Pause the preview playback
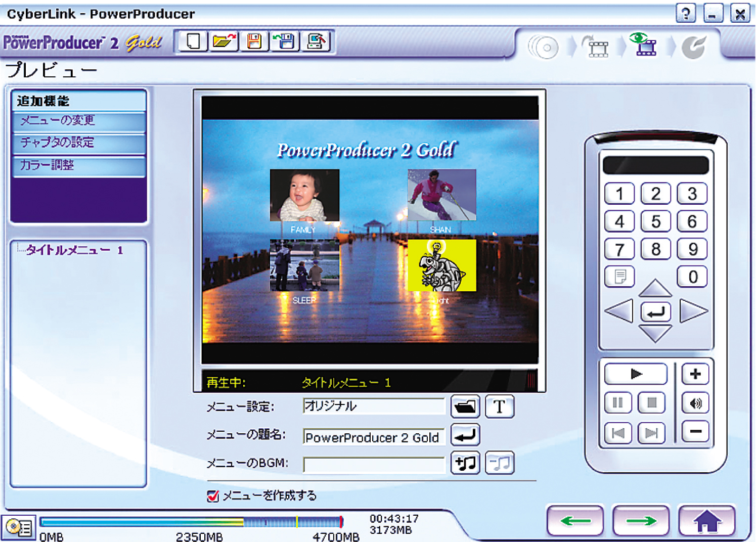This screenshot has width=756, height=542. pyautogui.click(x=618, y=403)
